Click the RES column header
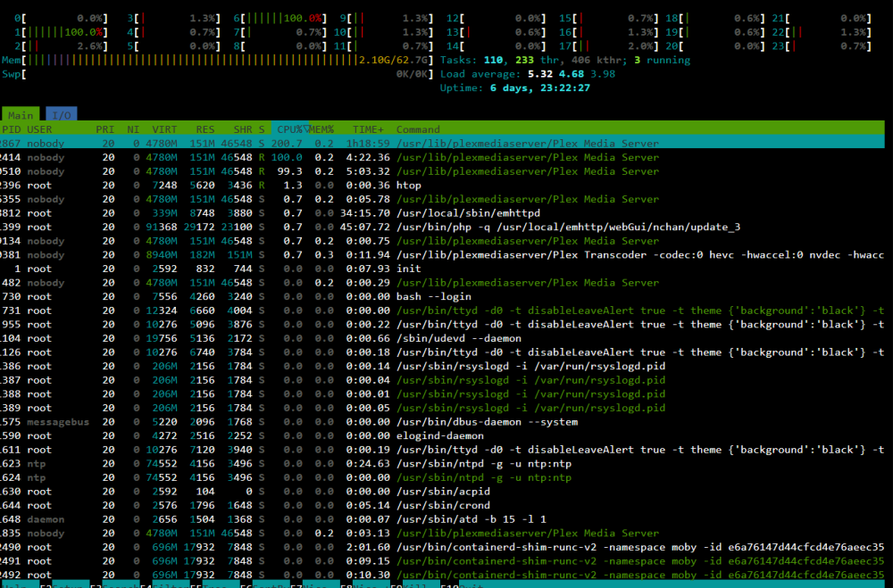 point(205,129)
